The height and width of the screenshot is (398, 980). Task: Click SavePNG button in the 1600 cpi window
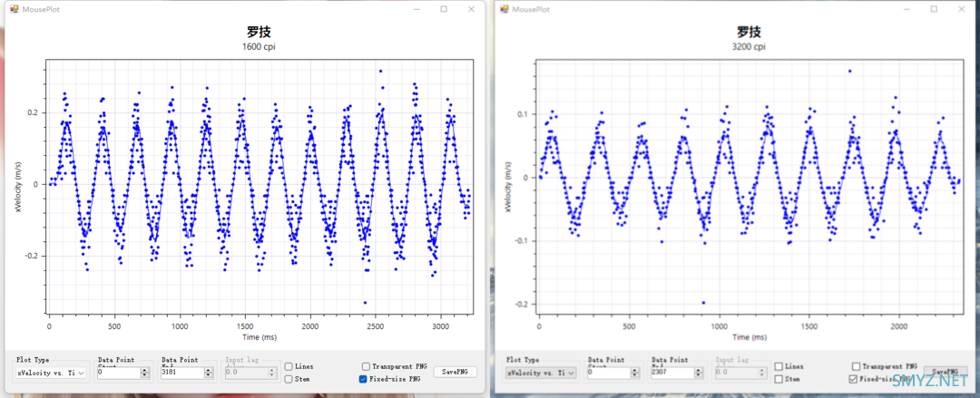(x=456, y=372)
